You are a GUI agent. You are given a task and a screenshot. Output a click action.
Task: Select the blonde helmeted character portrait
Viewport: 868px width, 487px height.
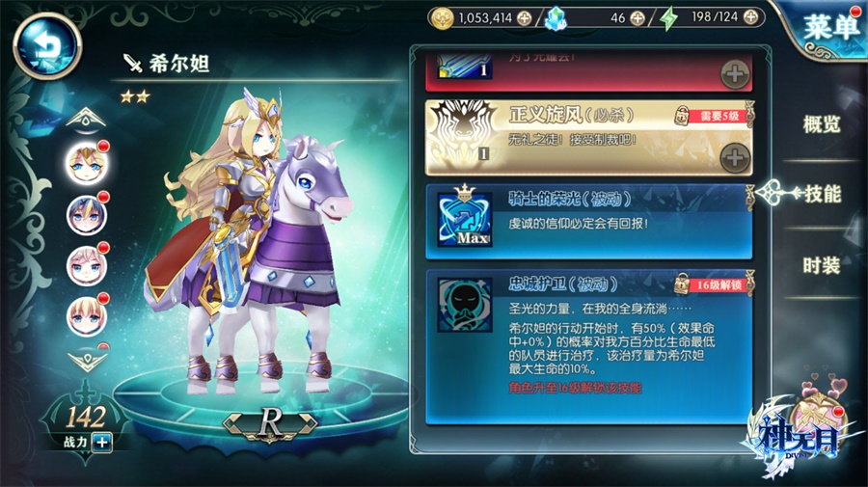87,164
